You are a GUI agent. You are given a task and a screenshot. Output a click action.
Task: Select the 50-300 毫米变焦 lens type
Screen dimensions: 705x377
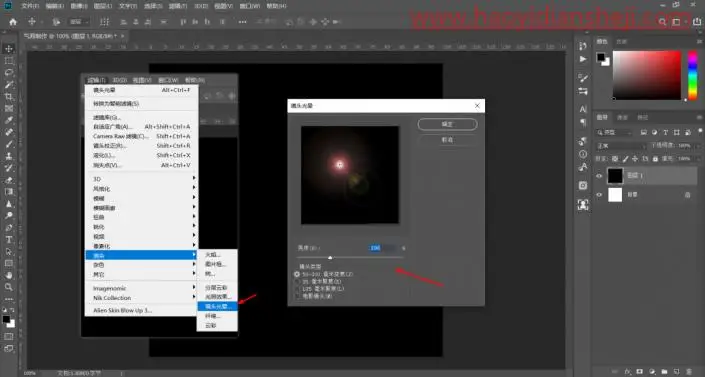click(297, 274)
